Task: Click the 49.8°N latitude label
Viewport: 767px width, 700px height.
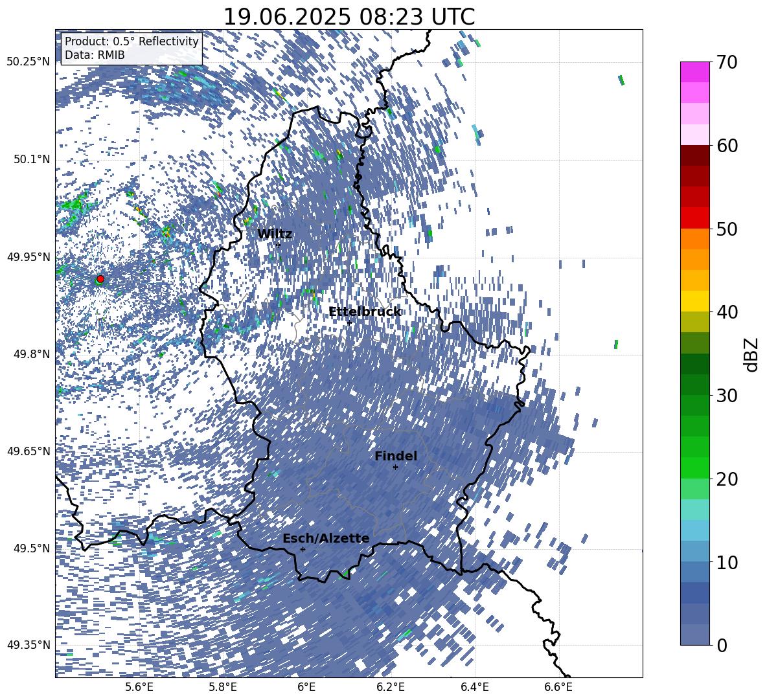Action: 32,354
